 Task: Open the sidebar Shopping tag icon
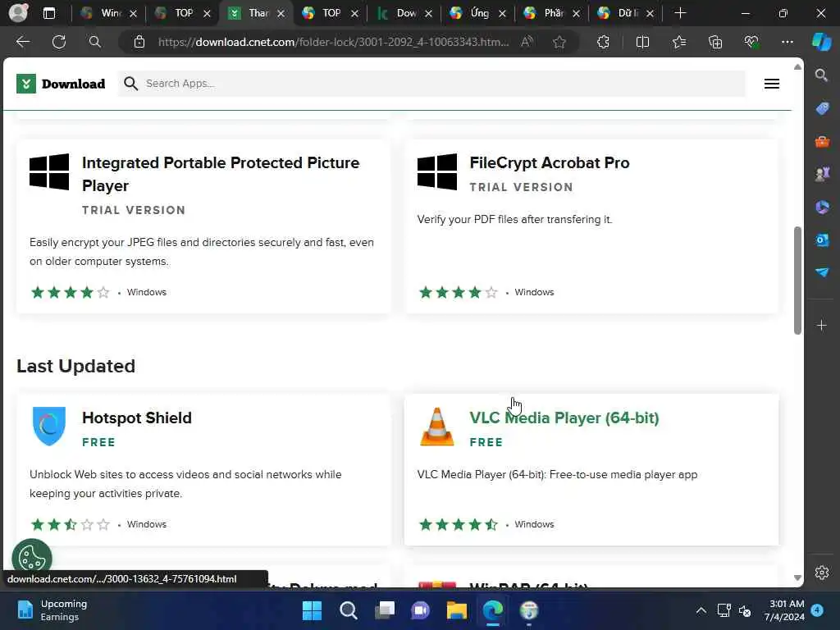pyautogui.click(x=822, y=109)
